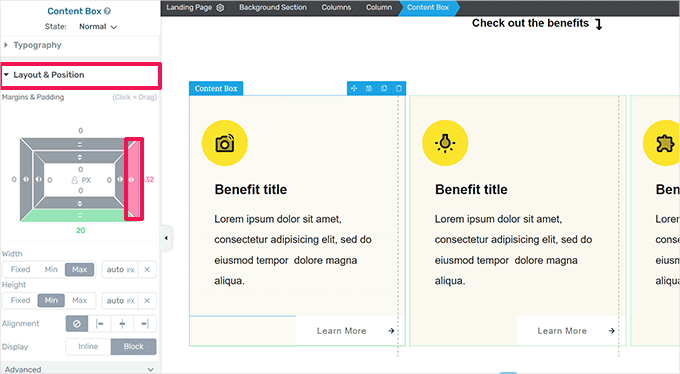Select the align right icon
Viewport: 680px width, 374px height.
(x=145, y=324)
